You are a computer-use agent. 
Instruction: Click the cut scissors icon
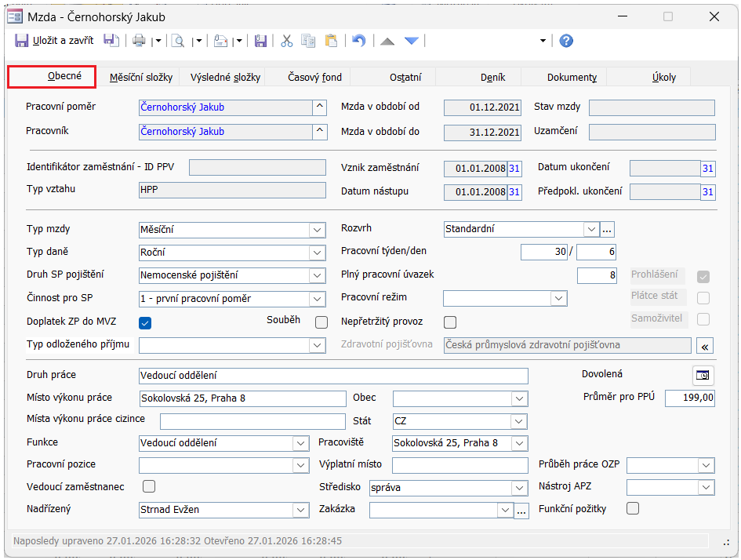(x=286, y=41)
